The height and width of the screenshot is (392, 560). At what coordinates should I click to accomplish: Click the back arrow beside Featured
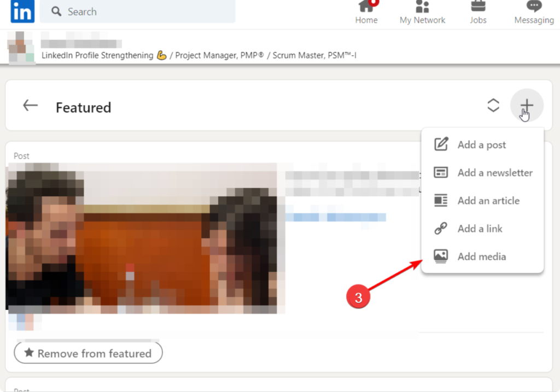tap(30, 106)
